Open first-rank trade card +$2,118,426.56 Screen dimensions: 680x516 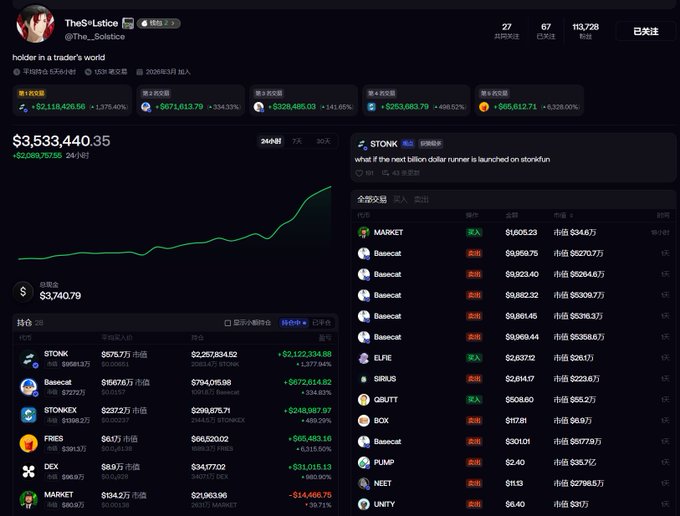pos(72,101)
